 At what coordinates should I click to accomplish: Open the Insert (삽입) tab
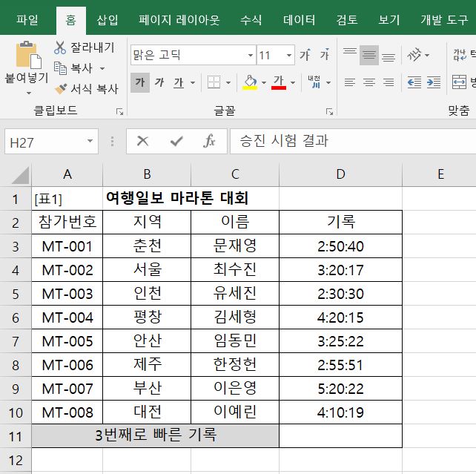[108, 19]
